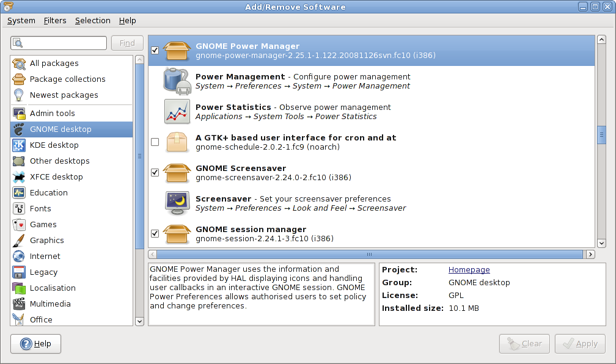Click the GNOME desktop footprint icon
This screenshot has width=616, height=364.
(19, 129)
